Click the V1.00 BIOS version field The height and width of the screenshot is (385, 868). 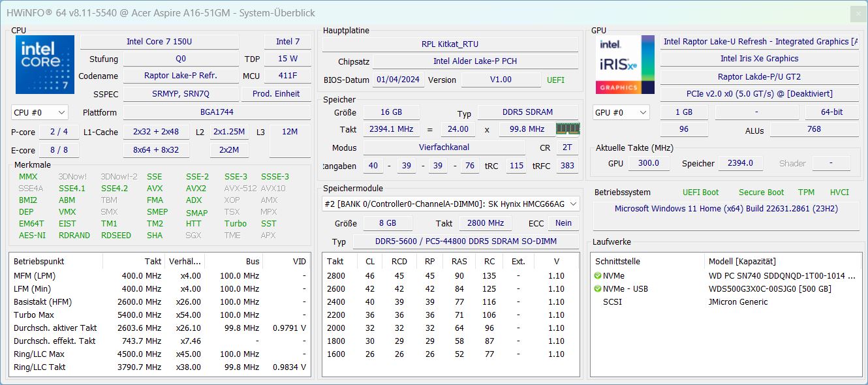pyautogui.click(x=501, y=80)
